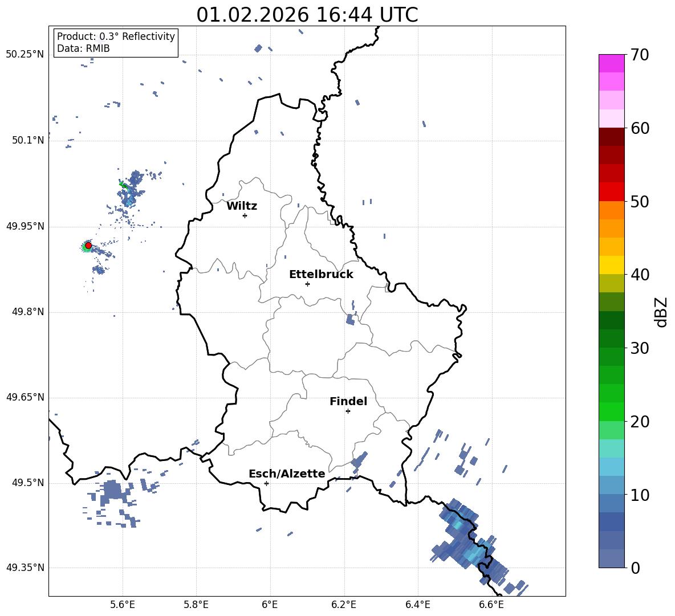Click the 'Data: RMIB' text
The height and width of the screenshot is (616, 675).
click(x=83, y=48)
